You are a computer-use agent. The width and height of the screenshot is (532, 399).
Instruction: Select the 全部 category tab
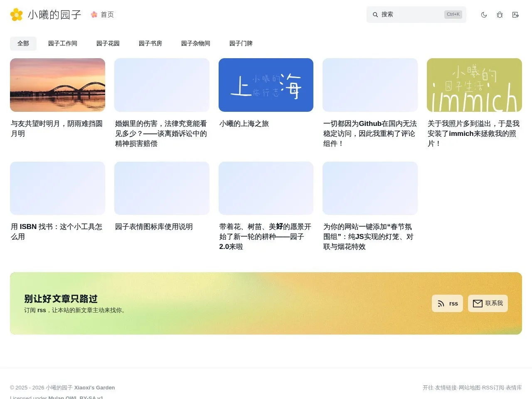[x=23, y=43]
